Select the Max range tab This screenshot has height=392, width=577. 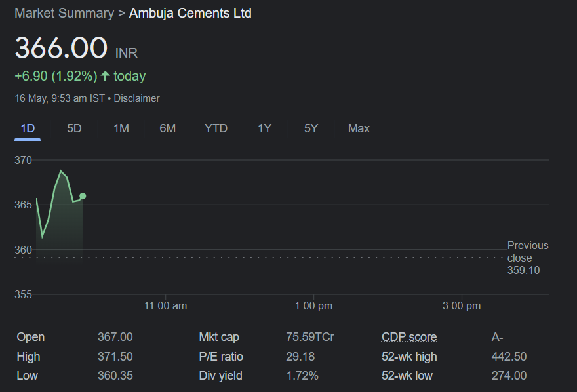coord(359,128)
